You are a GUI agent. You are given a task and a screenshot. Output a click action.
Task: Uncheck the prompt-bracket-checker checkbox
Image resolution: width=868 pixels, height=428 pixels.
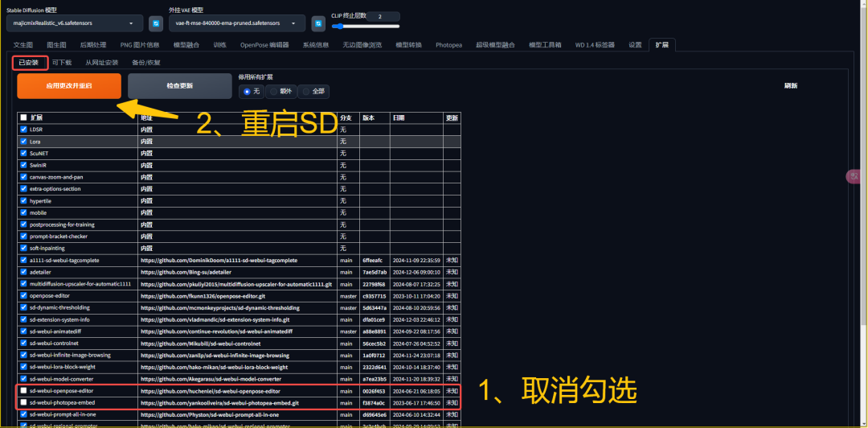pos(23,237)
